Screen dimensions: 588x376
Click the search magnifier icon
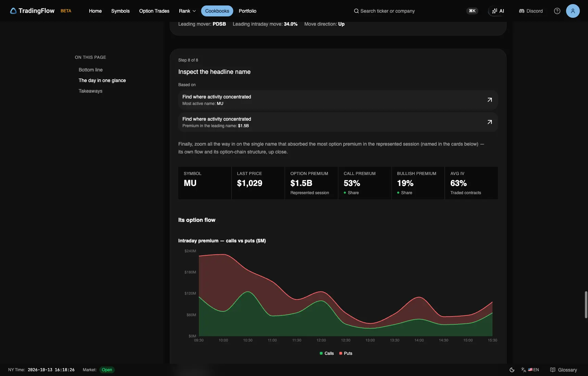pyautogui.click(x=356, y=11)
